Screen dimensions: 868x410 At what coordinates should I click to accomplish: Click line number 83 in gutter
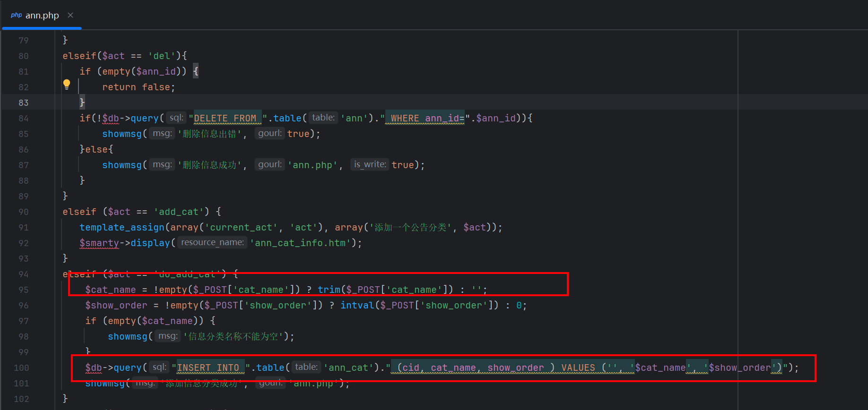(x=23, y=102)
